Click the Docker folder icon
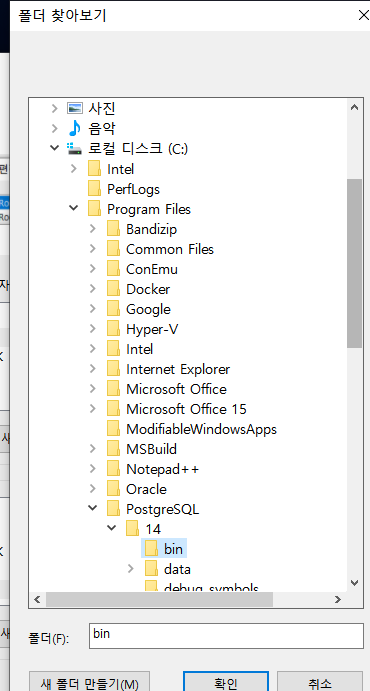The image size is (370, 691). 113,289
